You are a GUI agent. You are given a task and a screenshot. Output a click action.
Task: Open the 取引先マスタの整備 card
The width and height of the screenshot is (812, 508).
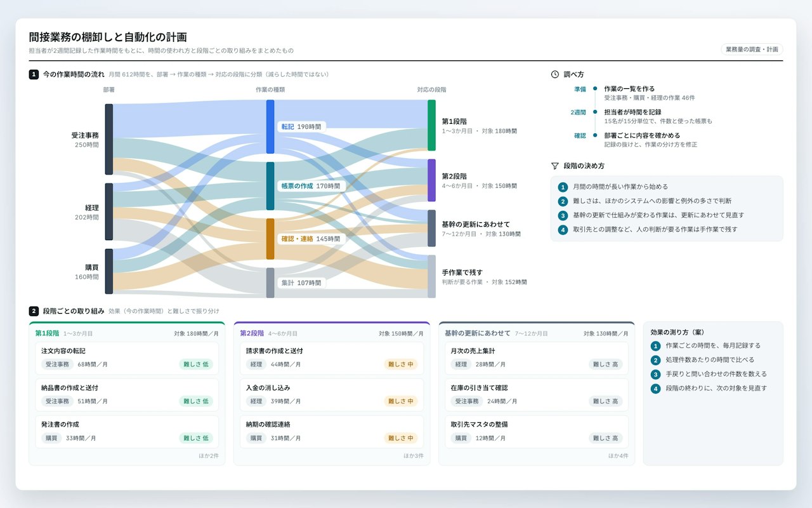point(537,432)
